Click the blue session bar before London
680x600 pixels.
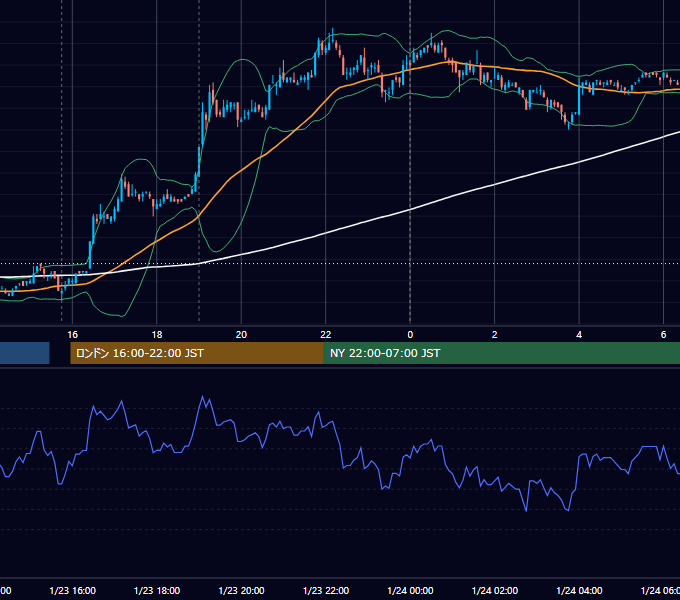[x=25, y=353]
